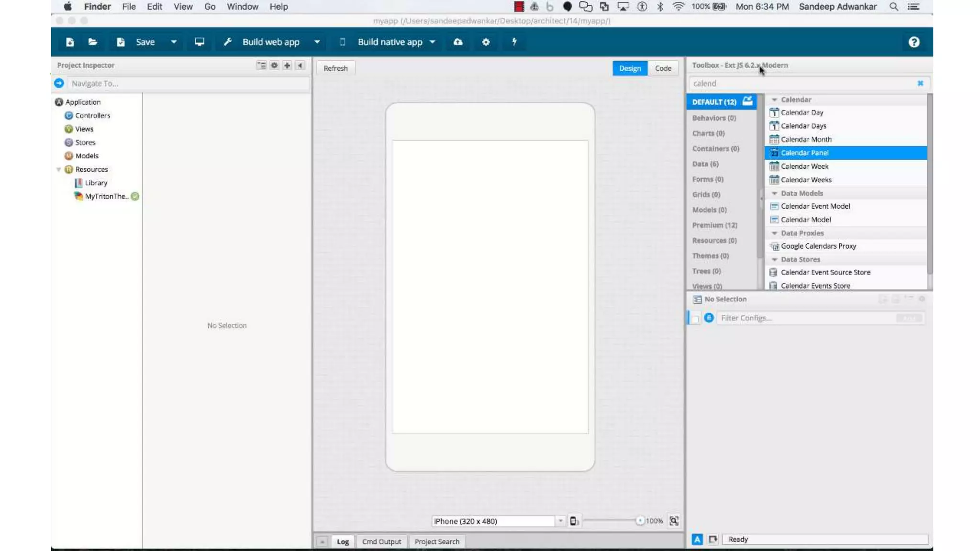Open the Build native app dropdown arrow
The height and width of the screenshot is (551, 980).
click(433, 42)
